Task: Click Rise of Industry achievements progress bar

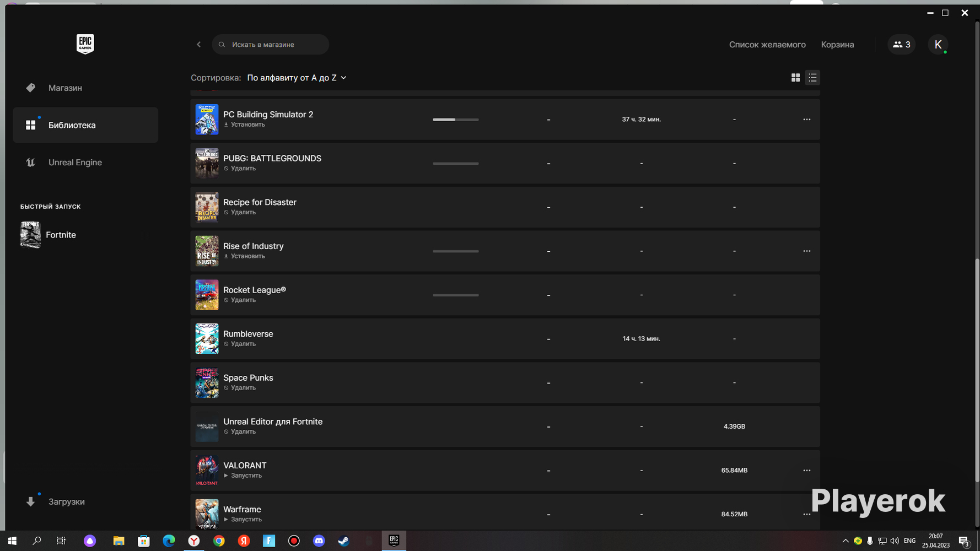Action: pyautogui.click(x=455, y=251)
